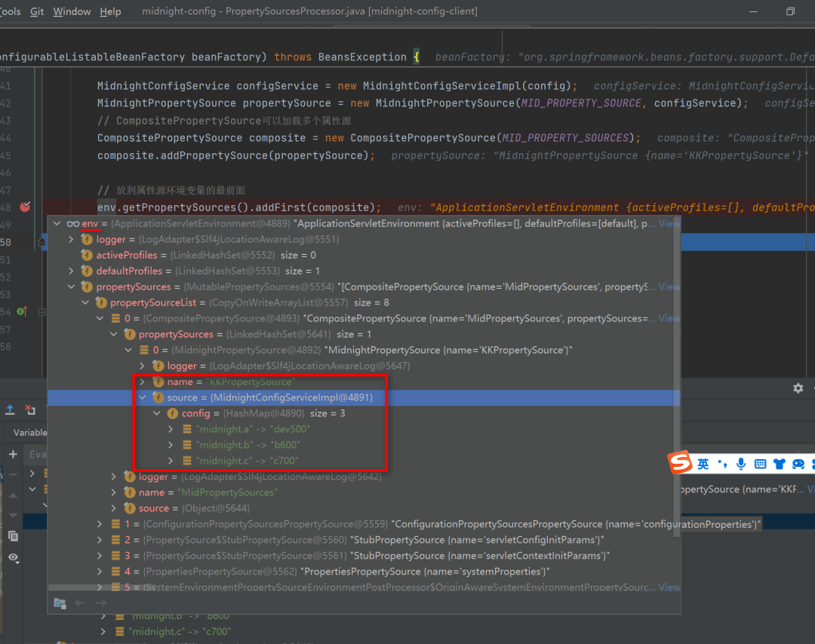Collapse the propertySources MutablePropertySources node
Viewport: 815px width, 644px height.
point(71,287)
